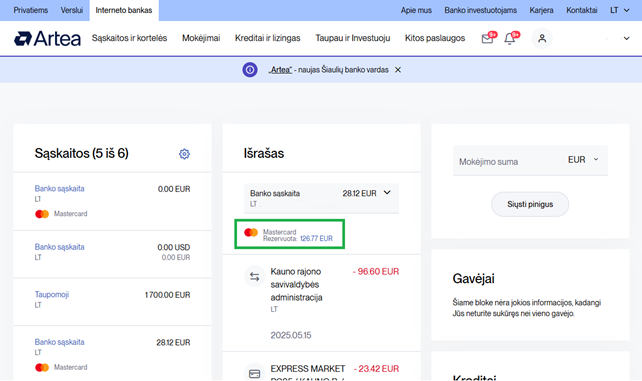This screenshot has width=642, height=381.
Task: Click the transfer arrows icon for Kauno rajono
Action: pos(255,277)
